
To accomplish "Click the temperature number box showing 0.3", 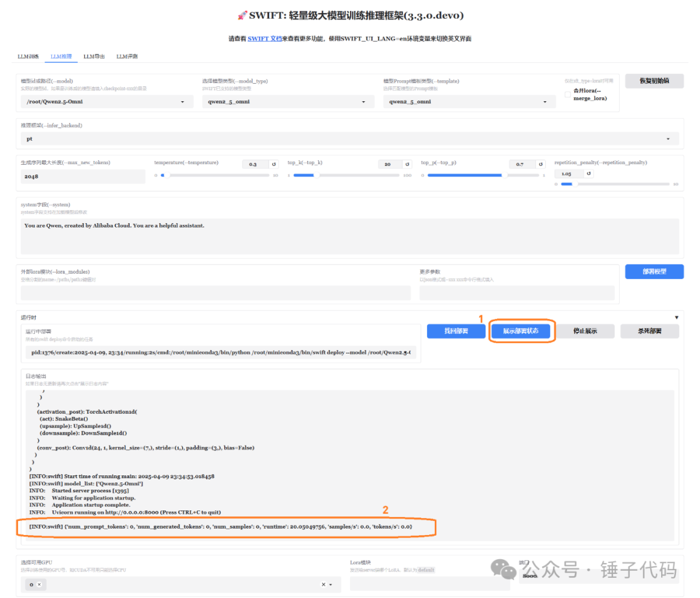I will point(256,164).
